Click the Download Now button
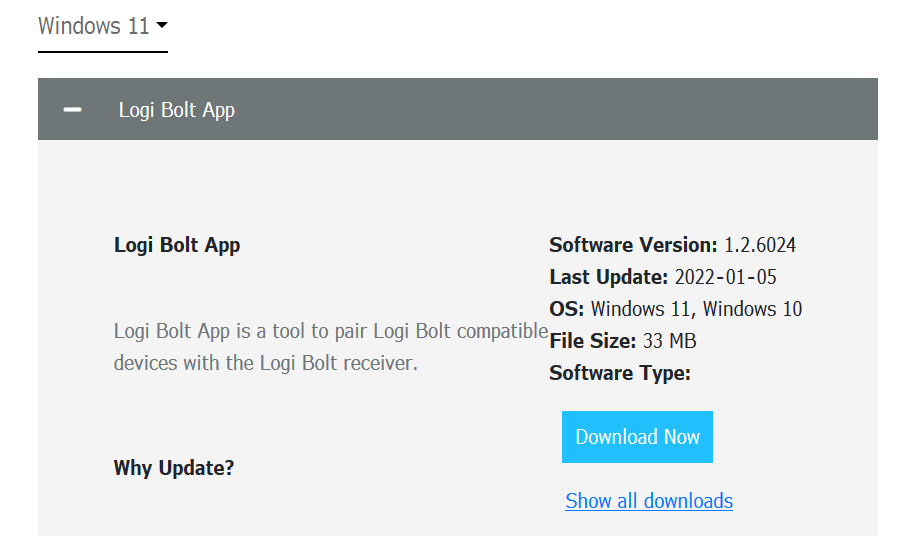 point(637,437)
